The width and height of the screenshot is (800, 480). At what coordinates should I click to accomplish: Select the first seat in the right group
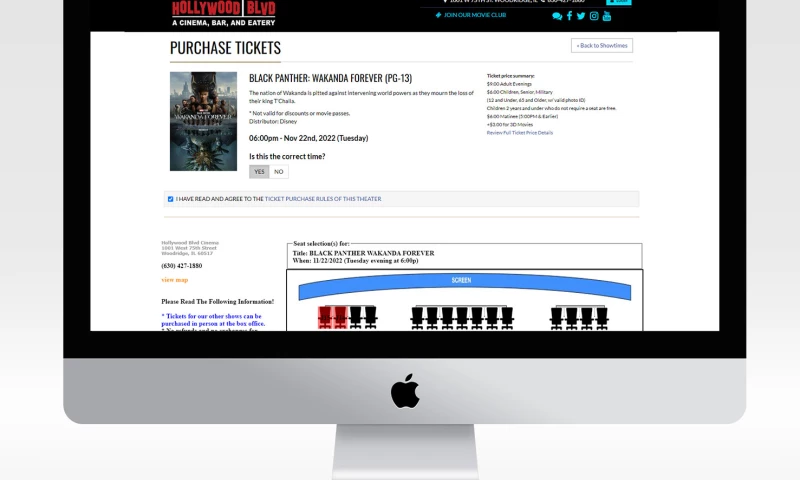pyautogui.click(x=557, y=318)
